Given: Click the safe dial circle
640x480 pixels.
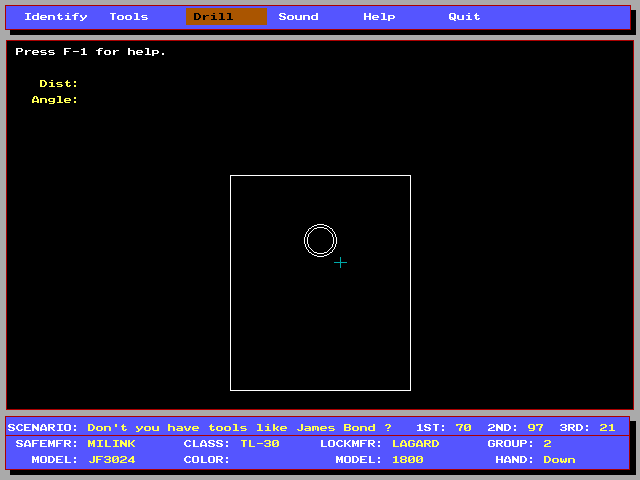Looking at the screenshot, I should pos(320,240).
